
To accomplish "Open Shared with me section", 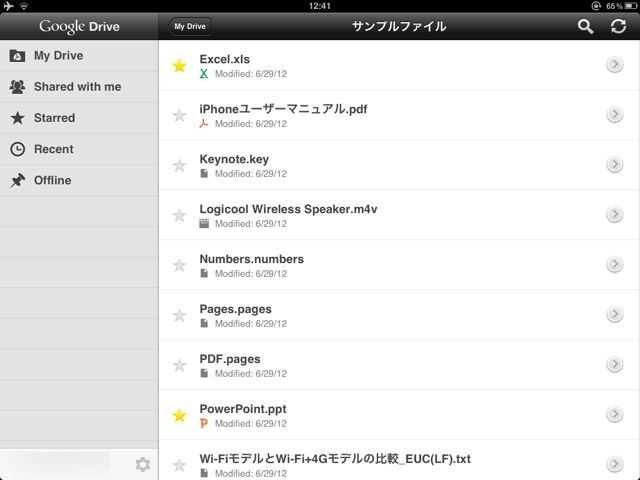I will [79, 87].
